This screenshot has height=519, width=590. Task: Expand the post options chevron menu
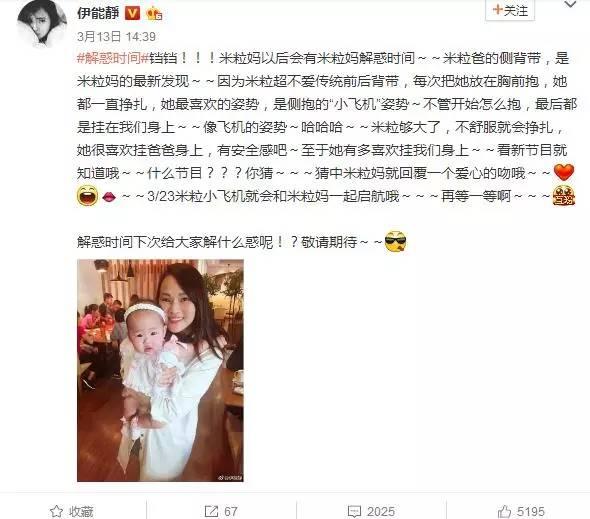(570, 5)
